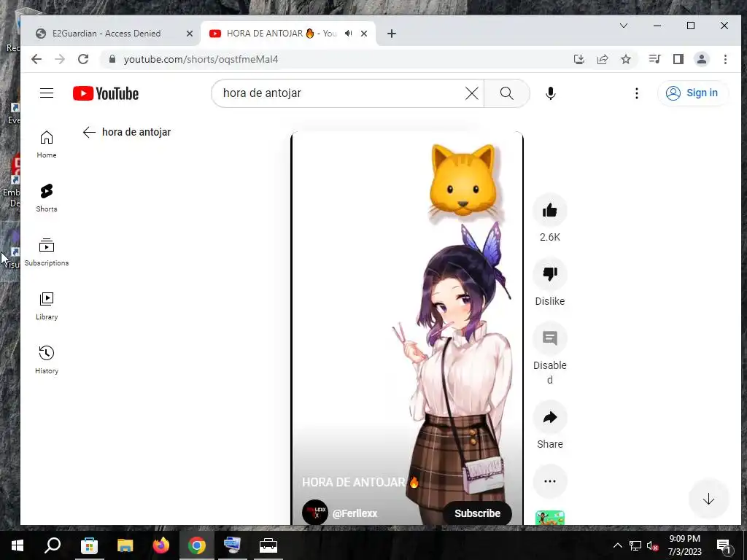This screenshot has width=747, height=560.
Task: Close the YouTube tab
Action: tap(364, 34)
